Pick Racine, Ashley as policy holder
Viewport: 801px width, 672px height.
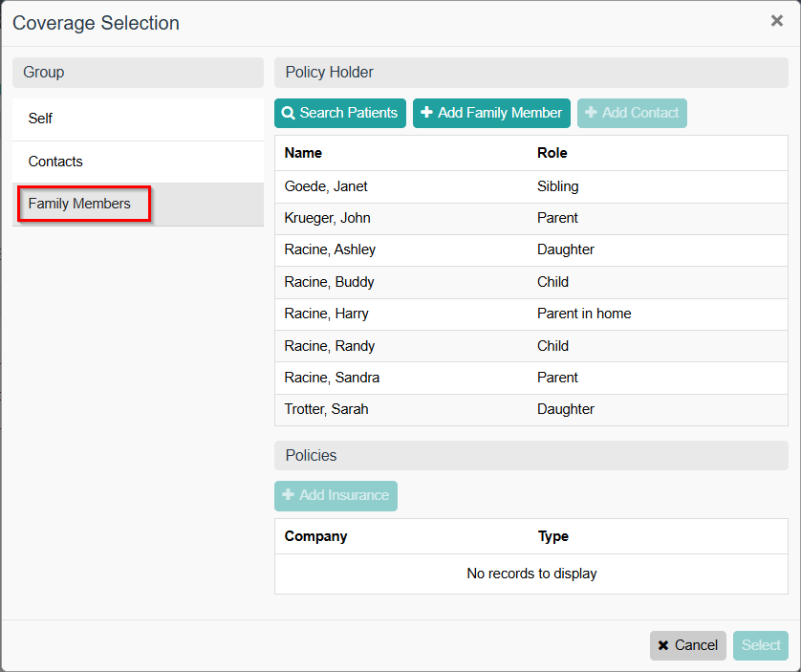pyautogui.click(x=330, y=249)
